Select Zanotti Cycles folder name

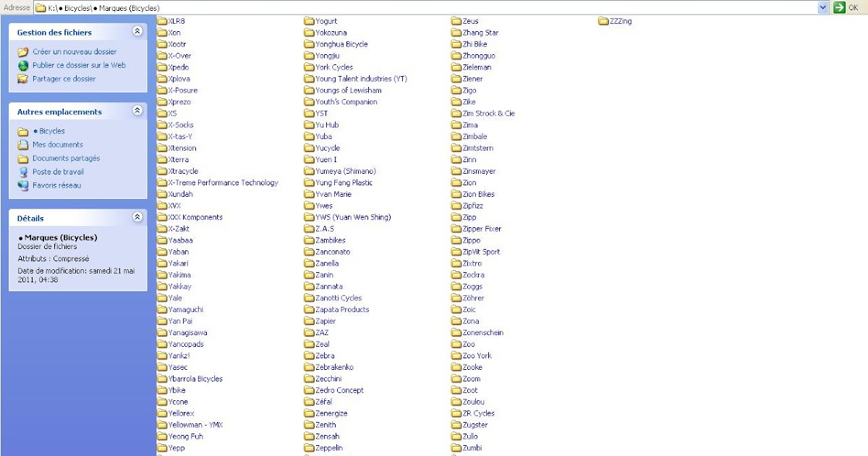[339, 298]
